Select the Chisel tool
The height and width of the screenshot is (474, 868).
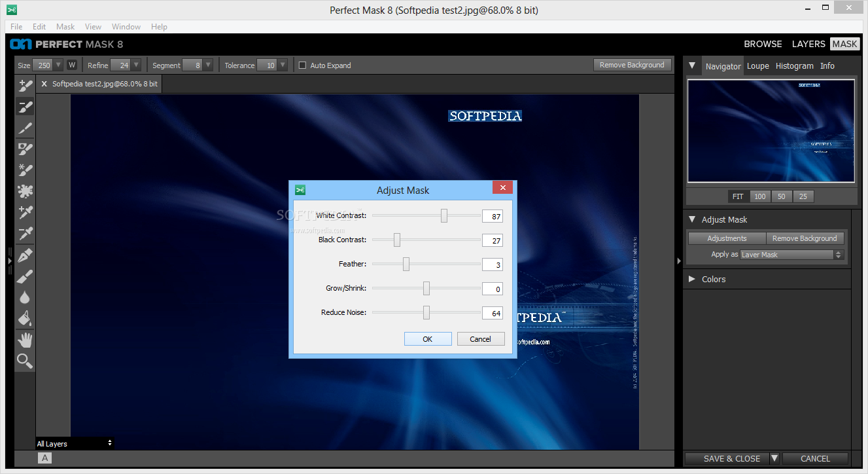tap(25, 276)
